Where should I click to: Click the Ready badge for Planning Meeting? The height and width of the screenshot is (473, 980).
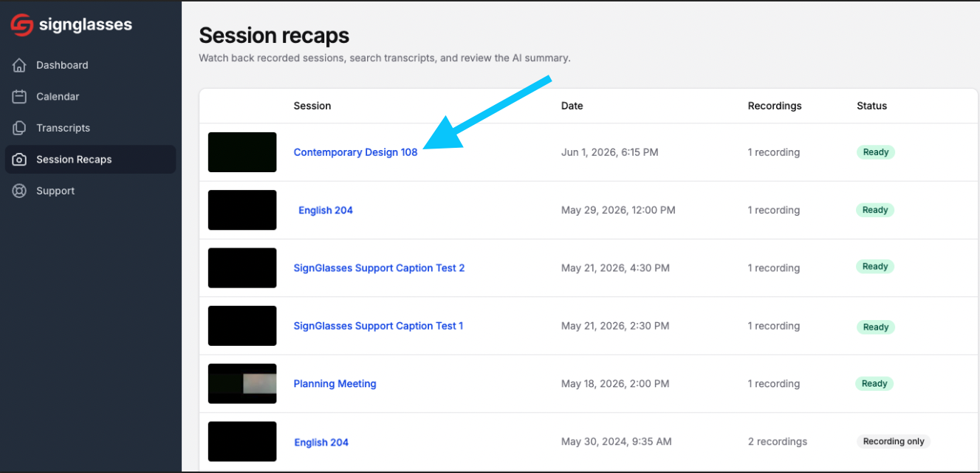pos(874,384)
